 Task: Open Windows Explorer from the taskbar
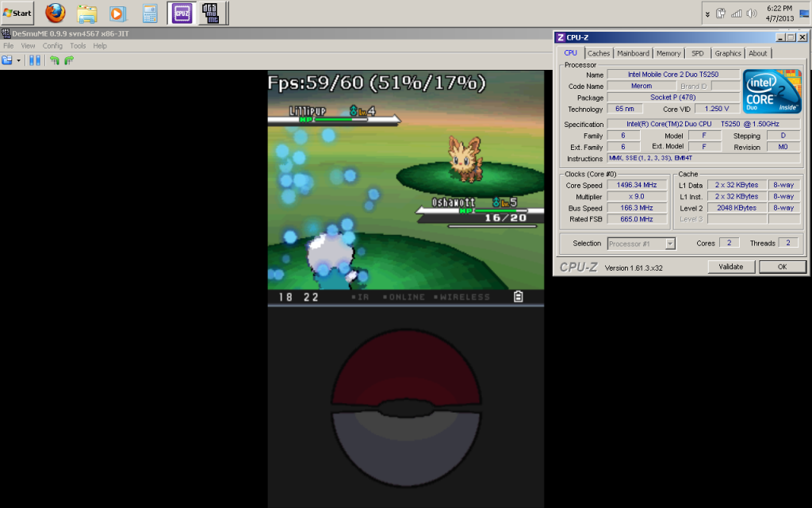[x=87, y=13]
